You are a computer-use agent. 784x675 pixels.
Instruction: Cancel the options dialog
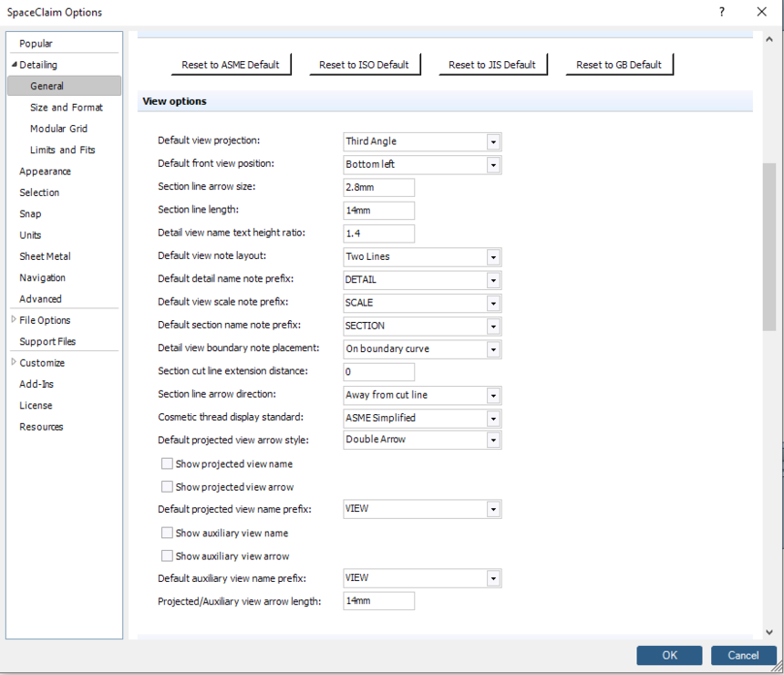[744, 656]
